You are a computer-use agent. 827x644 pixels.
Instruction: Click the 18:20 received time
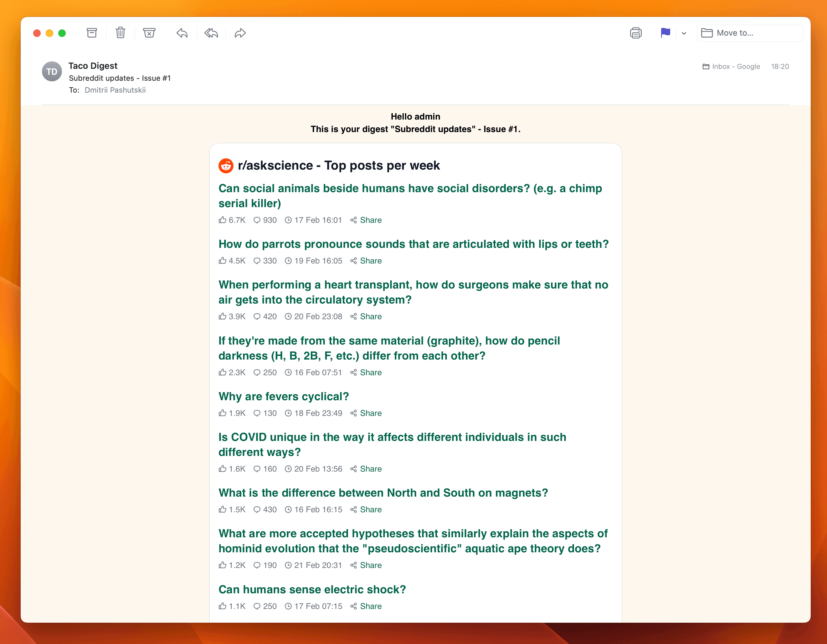point(780,66)
